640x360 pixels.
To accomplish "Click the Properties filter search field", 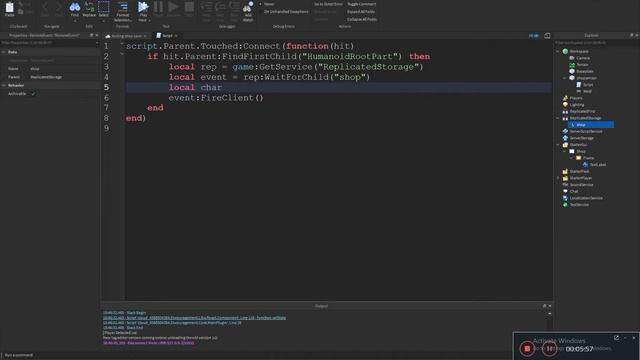I will click(x=49, y=42).
